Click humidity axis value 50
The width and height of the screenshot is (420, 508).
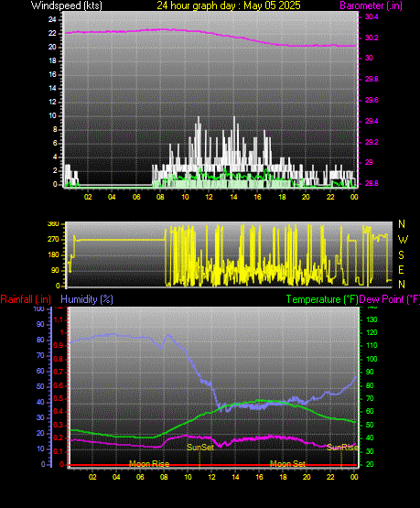(40, 386)
